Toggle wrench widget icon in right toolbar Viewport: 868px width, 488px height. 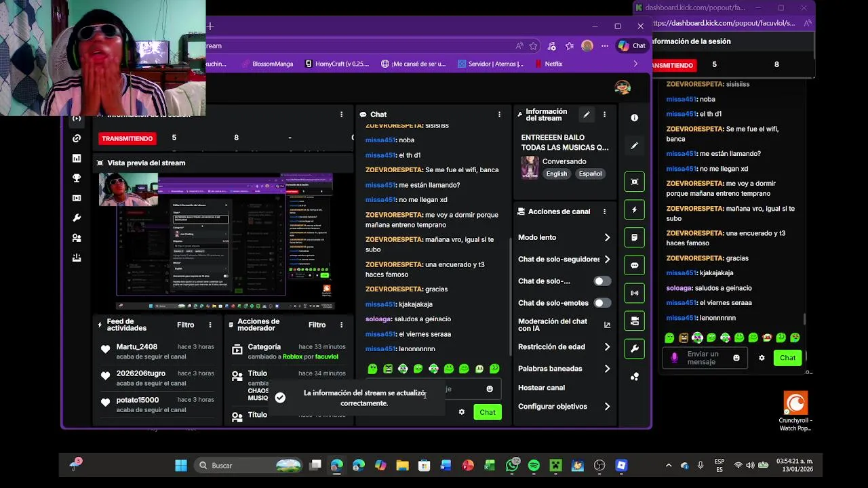634,349
